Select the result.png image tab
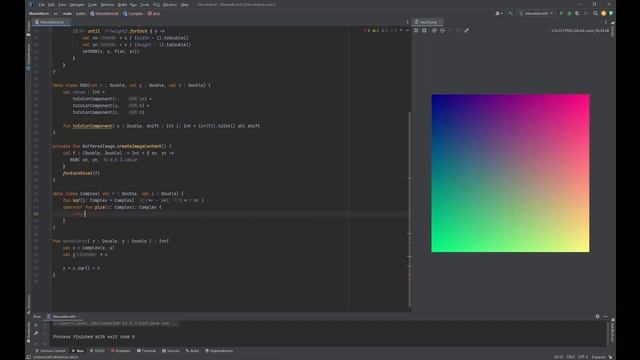Viewport: 640px width, 360px height. pos(427,22)
